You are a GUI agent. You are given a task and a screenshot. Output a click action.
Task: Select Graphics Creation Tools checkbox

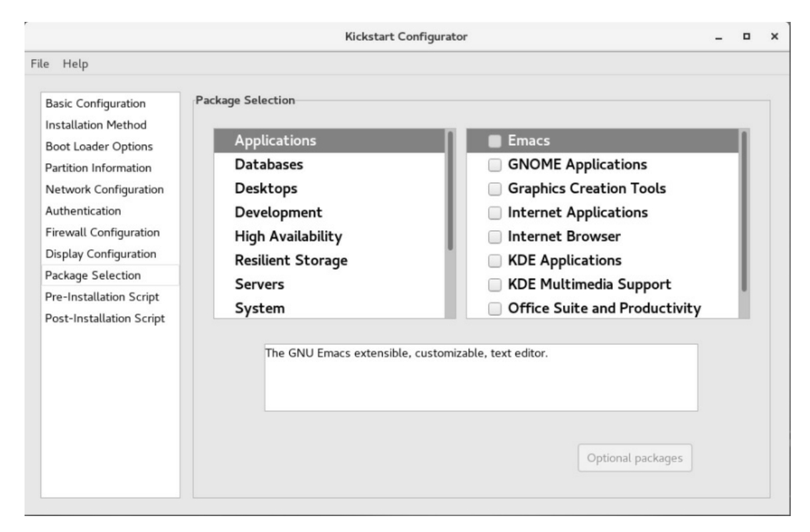coord(494,189)
